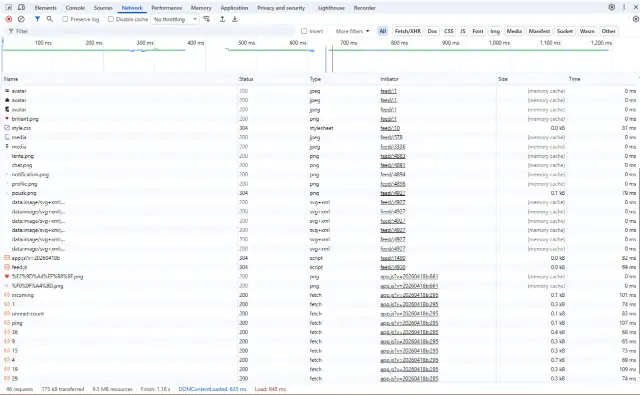Open initiator link of ping row
The width and height of the screenshot is (640, 395).
tap(409, 323)
